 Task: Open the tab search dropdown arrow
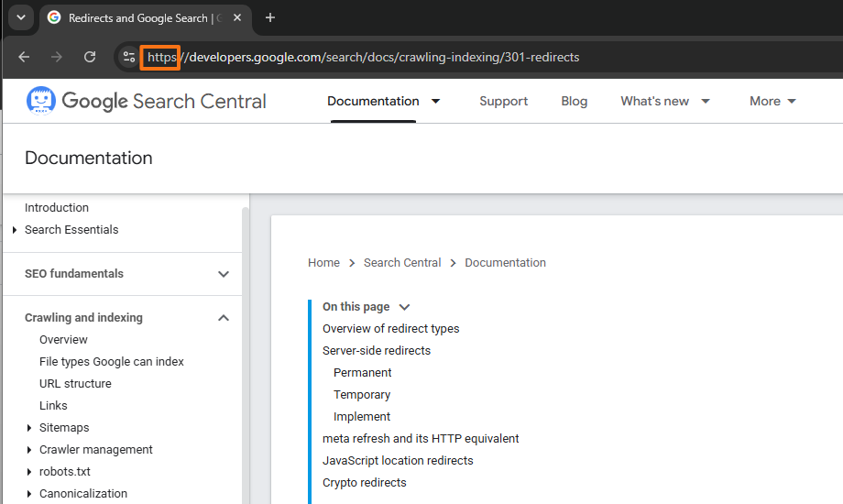click(x=21, y=17)
